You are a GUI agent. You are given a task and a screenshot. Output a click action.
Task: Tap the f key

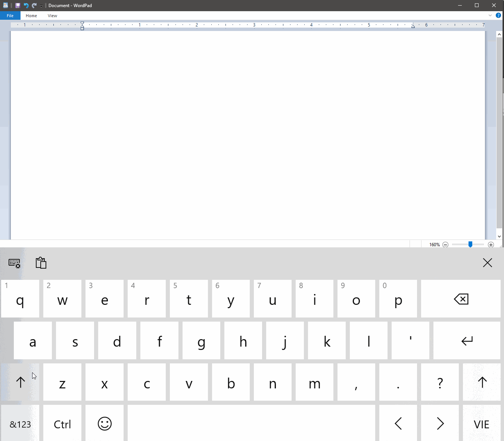159,341
